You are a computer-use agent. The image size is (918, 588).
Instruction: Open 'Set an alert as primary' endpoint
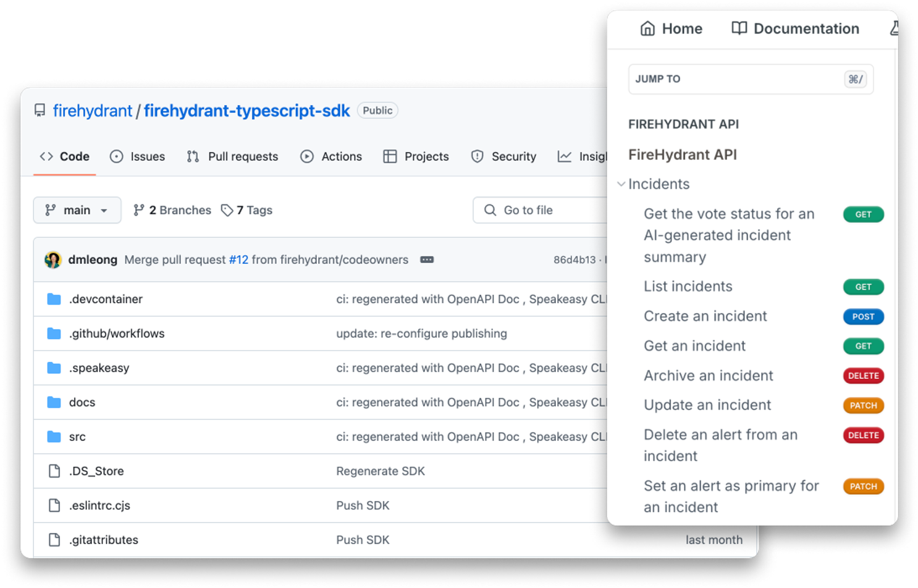731,497
